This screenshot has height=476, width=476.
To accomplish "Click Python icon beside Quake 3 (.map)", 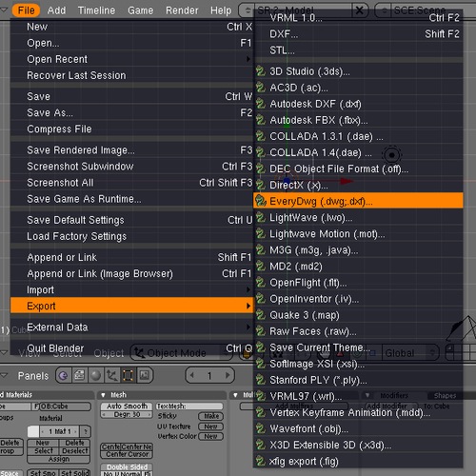I will (x=261, y=315).
